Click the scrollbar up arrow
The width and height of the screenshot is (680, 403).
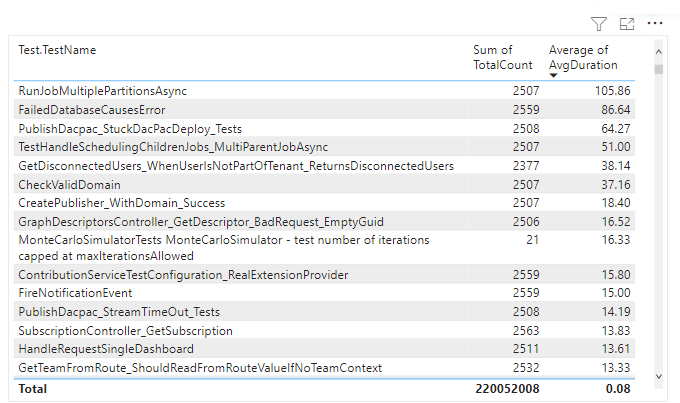pyautogui.click(x=658, y=50)
